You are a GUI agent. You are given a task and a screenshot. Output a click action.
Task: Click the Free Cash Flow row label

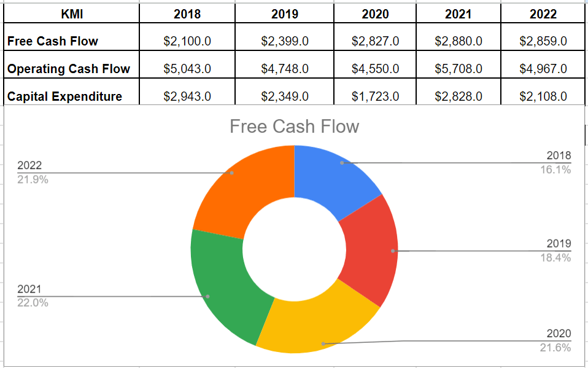pyautogui.click(x=53, y=41)
